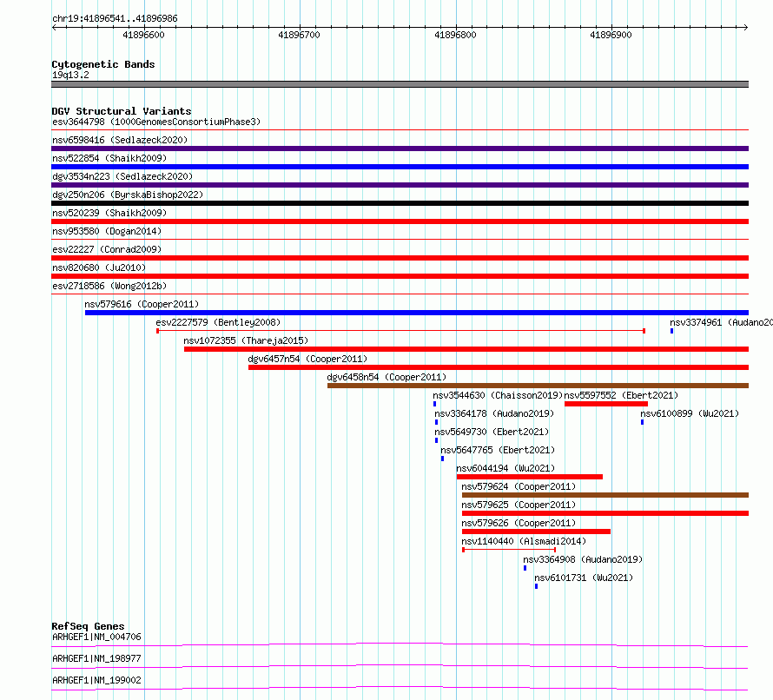This screenshot has width=773, height=700.
Task: Select the RefSeq Genes track title
Action: (x=89, y=626)
